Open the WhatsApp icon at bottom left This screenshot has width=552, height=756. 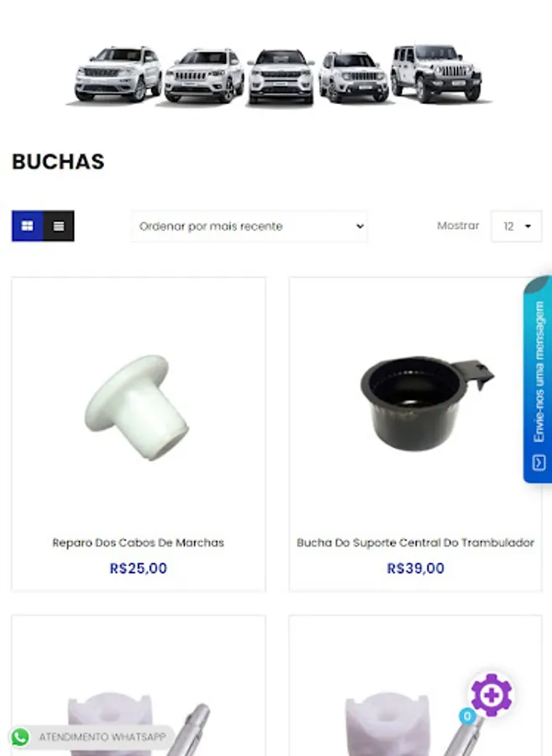click(x=20, y=738)
